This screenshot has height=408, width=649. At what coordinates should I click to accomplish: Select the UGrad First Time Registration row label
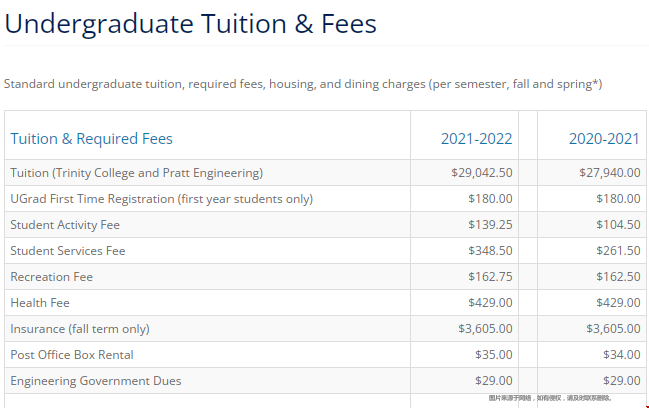161,199
